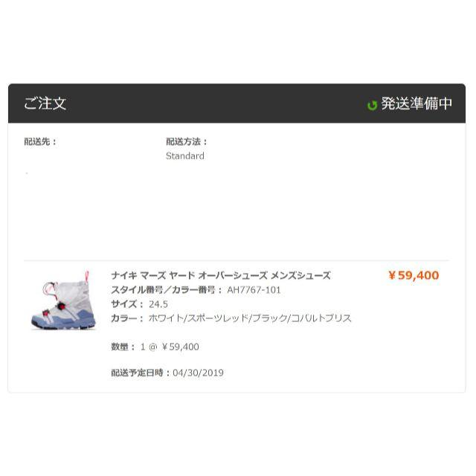Click the quantity line 1 @ ¥59,400
The width and height of the screenshot is (476, 476).
point(170,347)
